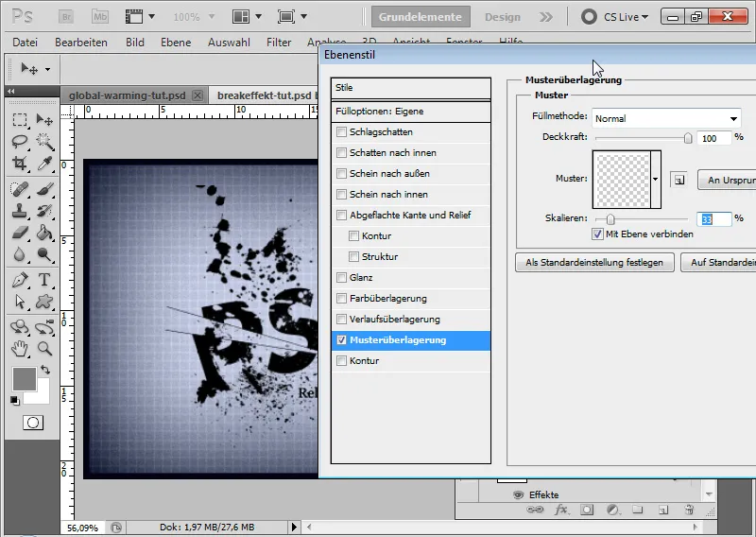This screenshot has height=537, width=756.
Task: Click the fx layer style icon
Action: pyautogui.click(x=560, y=510)
